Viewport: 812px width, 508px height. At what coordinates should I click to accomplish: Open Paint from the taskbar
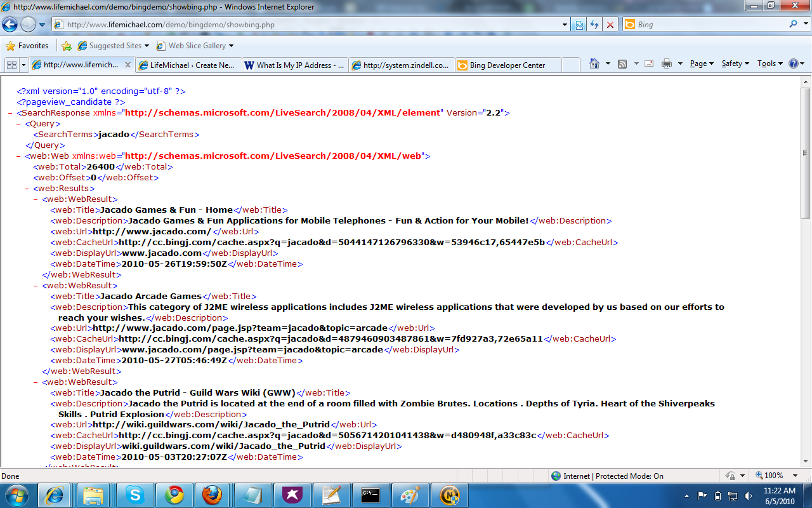[409, 495]
